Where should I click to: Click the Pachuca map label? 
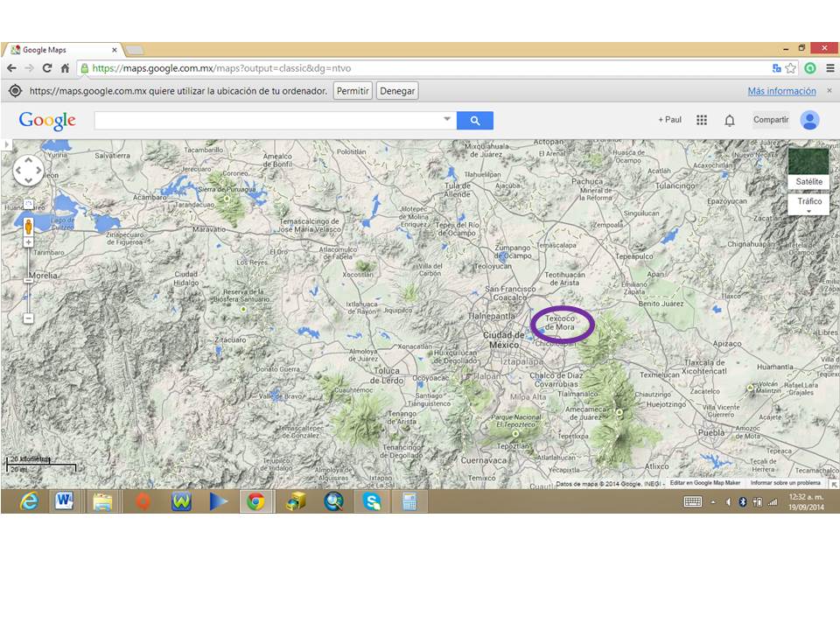tap(587, 181)
